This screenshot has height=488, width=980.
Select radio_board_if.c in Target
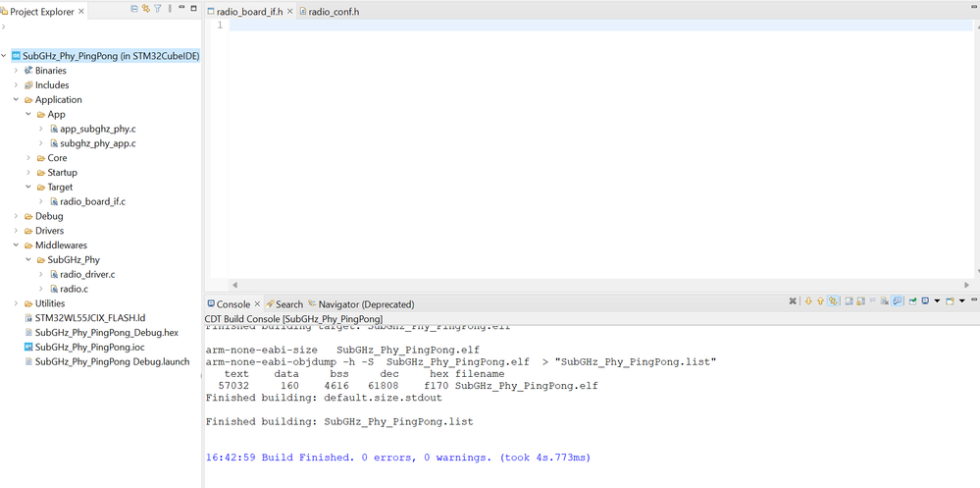93,201
